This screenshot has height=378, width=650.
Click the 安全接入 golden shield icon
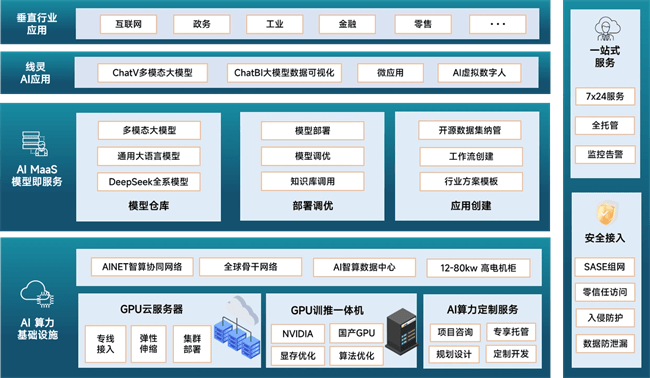pos(606,213)
